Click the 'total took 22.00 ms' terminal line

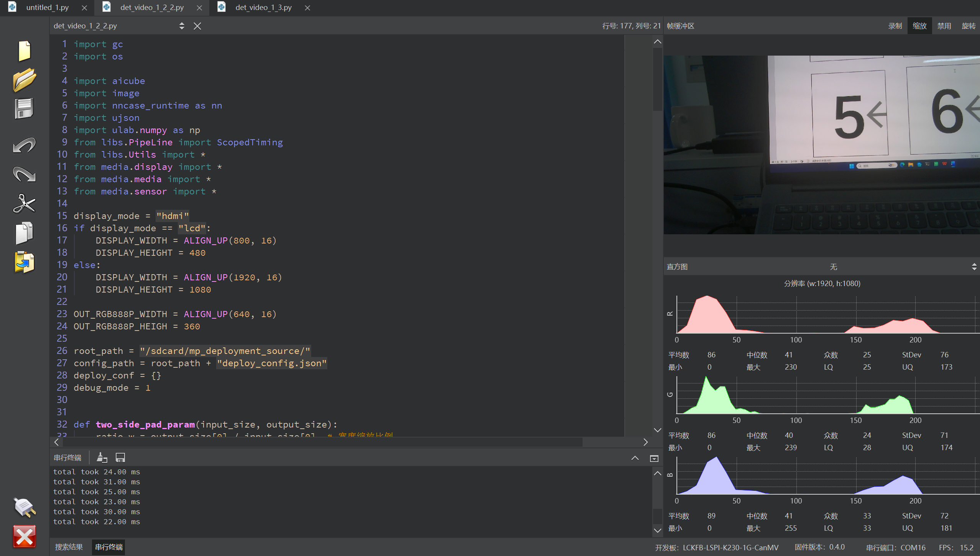97,522
